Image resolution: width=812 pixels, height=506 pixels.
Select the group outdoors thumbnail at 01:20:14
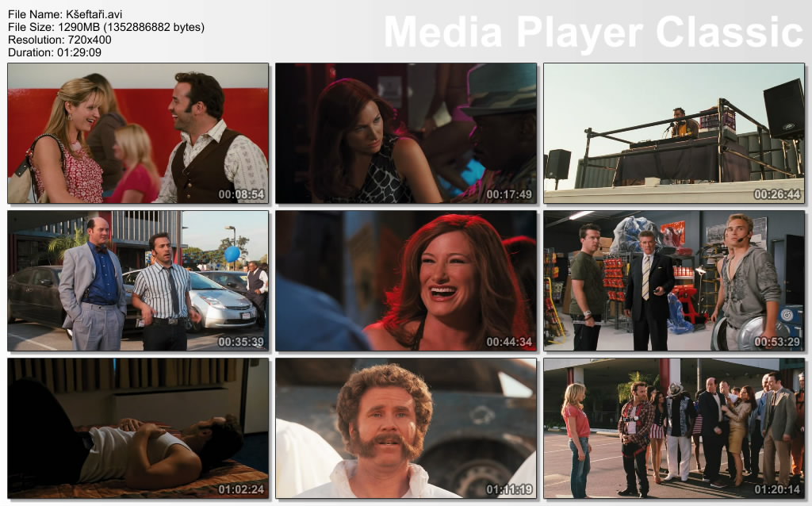pyautogui.click(x=673, y=427)
